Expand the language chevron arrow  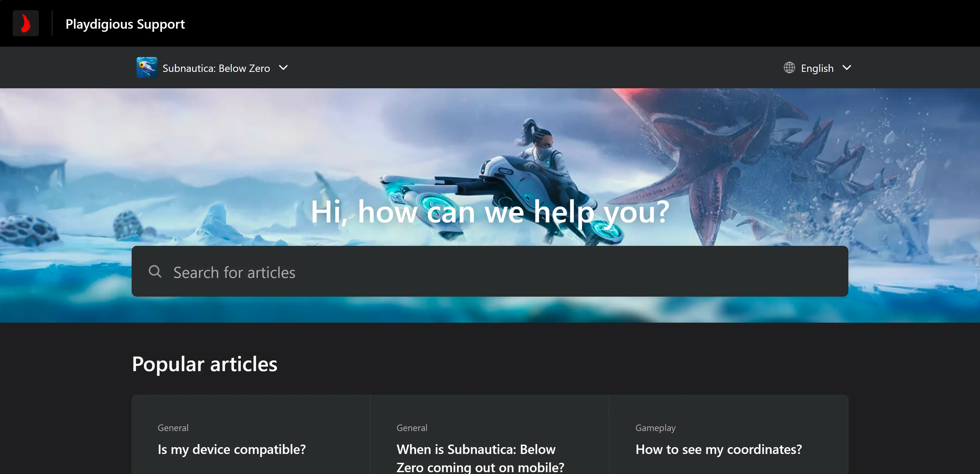coord(847,68)
